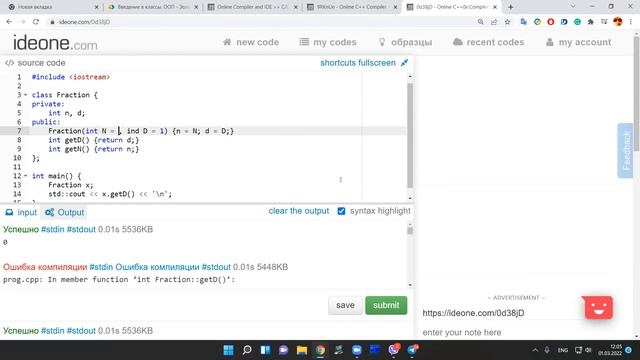Screen dimensions: 640x360
Task: Switch editor to fullscreen
Action: point(377,63)
